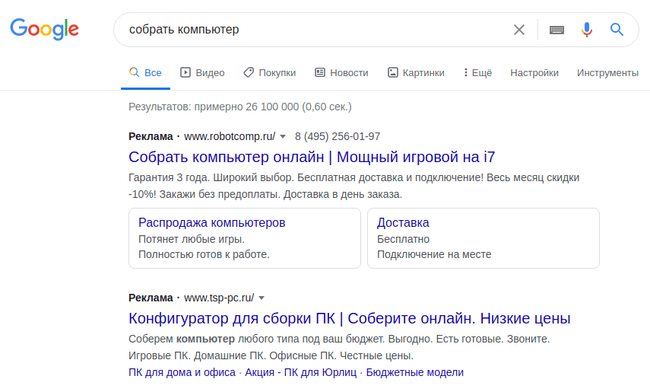Image resolution: width=650 pixels, height=392 pixels.
Task: Go to the 'Новости' tab
Action: [x=342, y=73]
